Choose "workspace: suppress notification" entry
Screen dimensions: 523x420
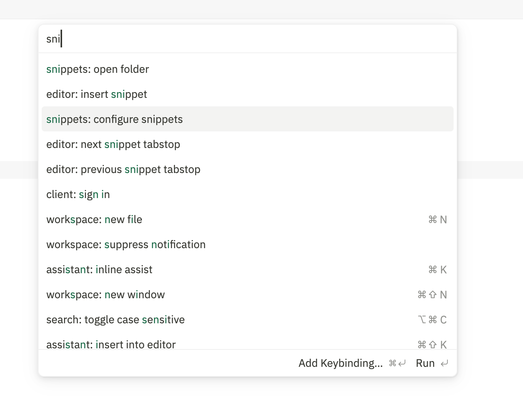[126, 245]
